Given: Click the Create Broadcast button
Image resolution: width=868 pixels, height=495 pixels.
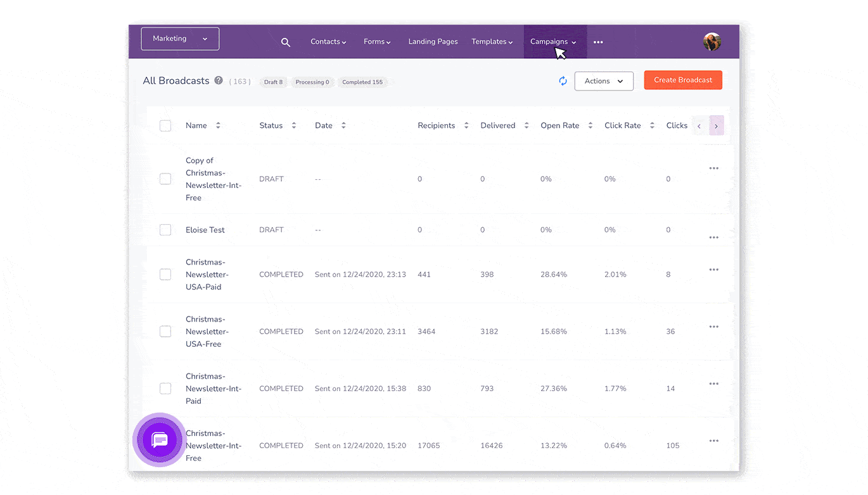Looking at the screenshot, I should point(682,80).
